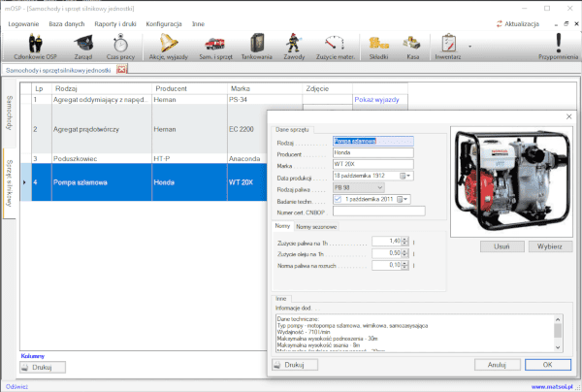Select Sprzęt silnikowy vertical tab
Viewport: 582px width, 392px height.
[9, 183]
